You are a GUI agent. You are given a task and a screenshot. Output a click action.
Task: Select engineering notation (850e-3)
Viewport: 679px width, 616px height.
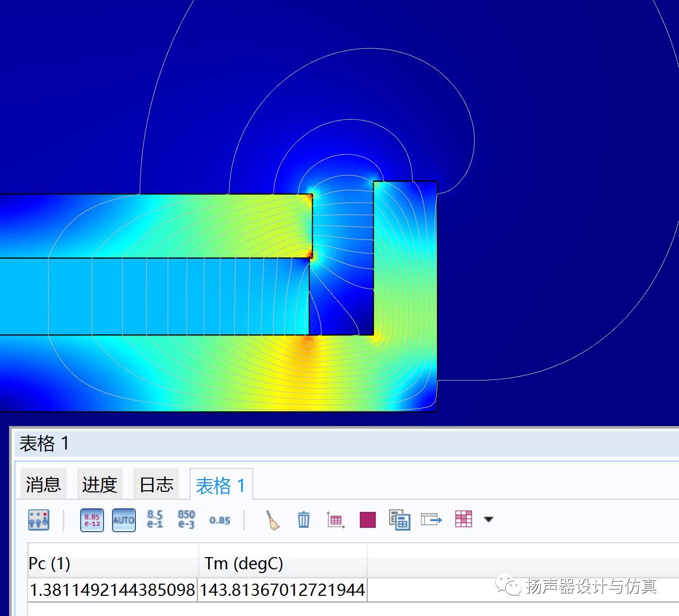186,519
